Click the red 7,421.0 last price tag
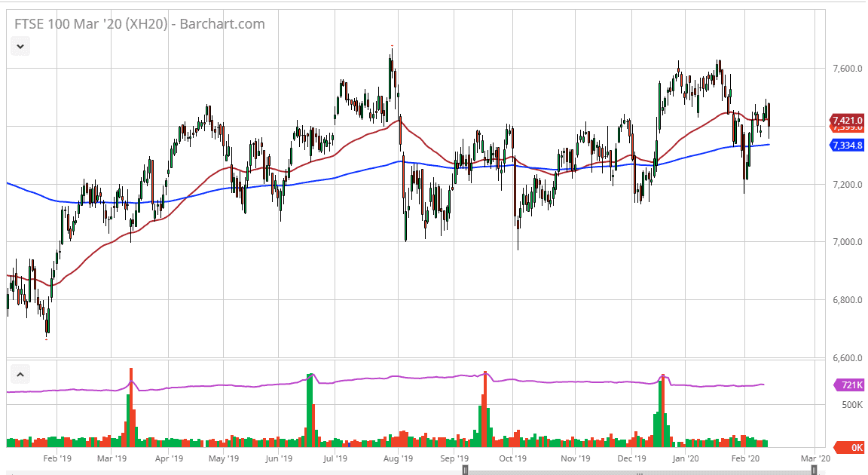The image size is (868, 475). pos(845,121)
